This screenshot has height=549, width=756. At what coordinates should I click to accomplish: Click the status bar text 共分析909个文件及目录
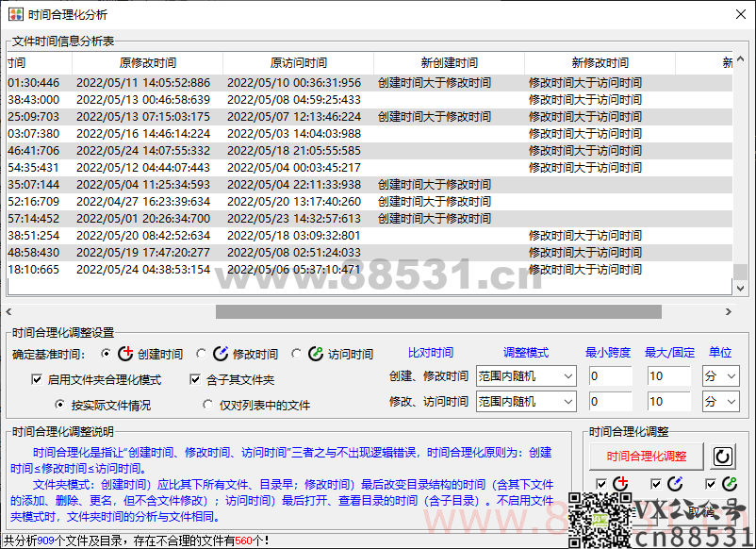62,541
